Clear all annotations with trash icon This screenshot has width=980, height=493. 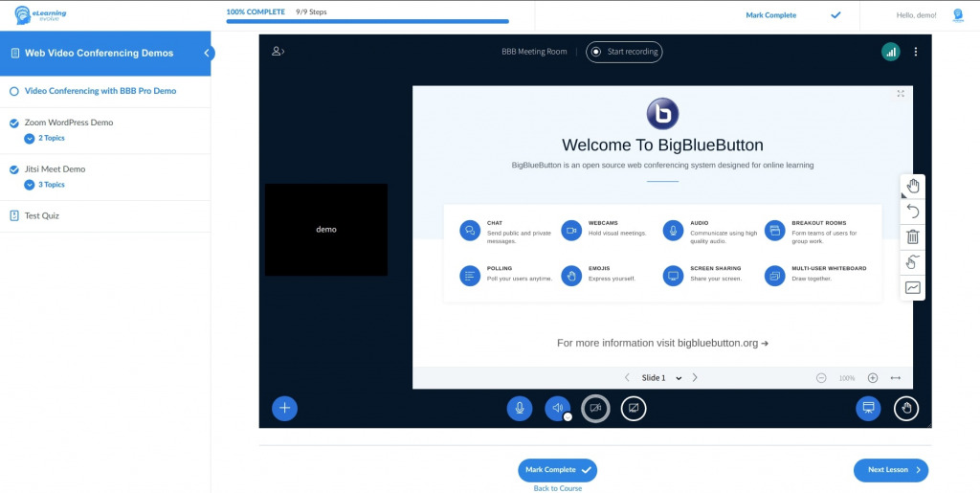pos(912,236)
